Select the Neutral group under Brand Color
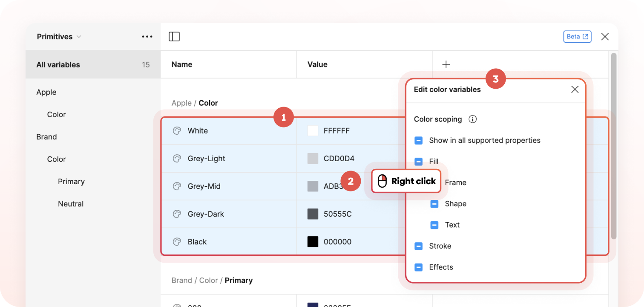 70,203
